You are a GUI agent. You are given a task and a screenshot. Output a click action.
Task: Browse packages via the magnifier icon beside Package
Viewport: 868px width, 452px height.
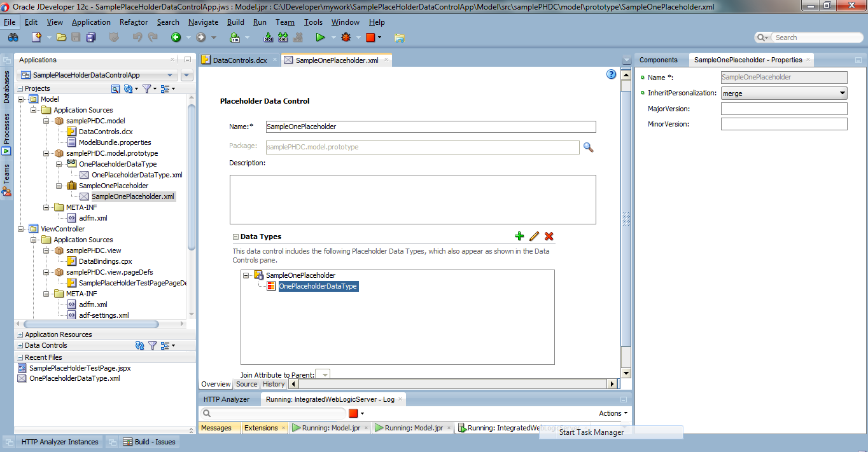click(587, 147)
